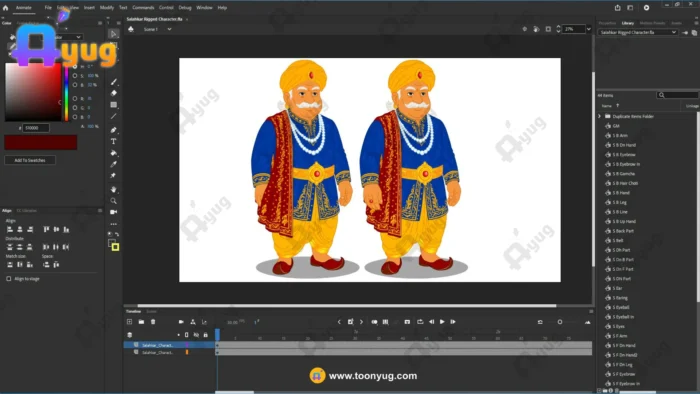Click the Delete layer trash icon
700x394 pixels.
point(153,322)
